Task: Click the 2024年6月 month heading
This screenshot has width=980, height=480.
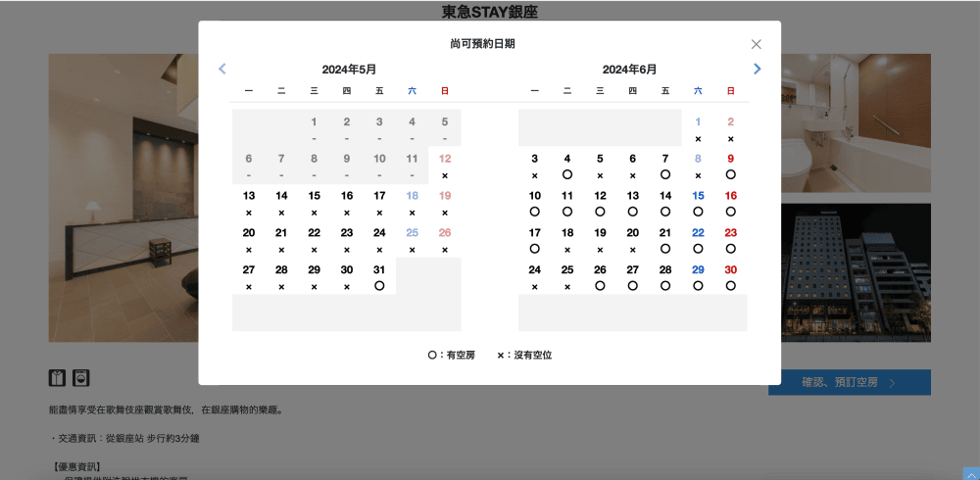Action: pos(629,70)
